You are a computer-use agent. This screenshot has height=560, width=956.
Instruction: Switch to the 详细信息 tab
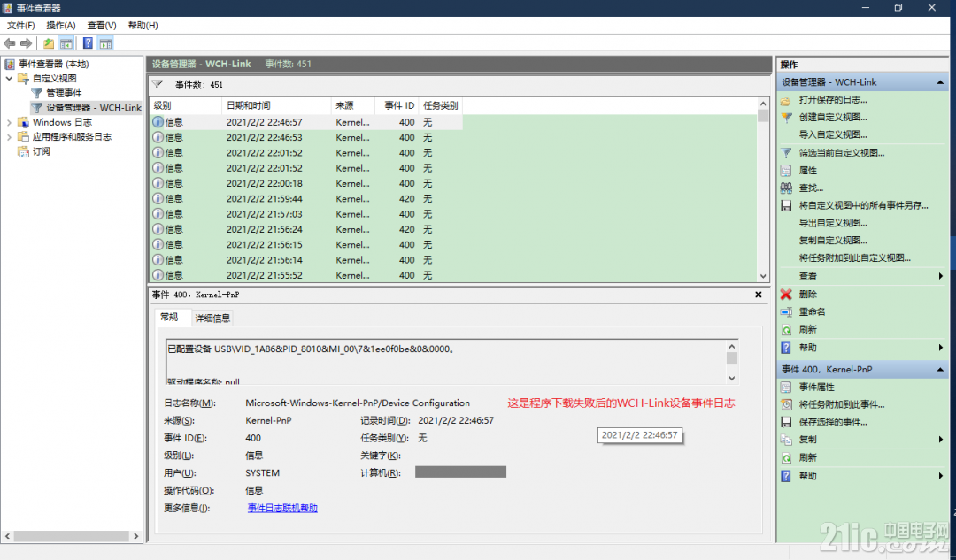[212, 318]
